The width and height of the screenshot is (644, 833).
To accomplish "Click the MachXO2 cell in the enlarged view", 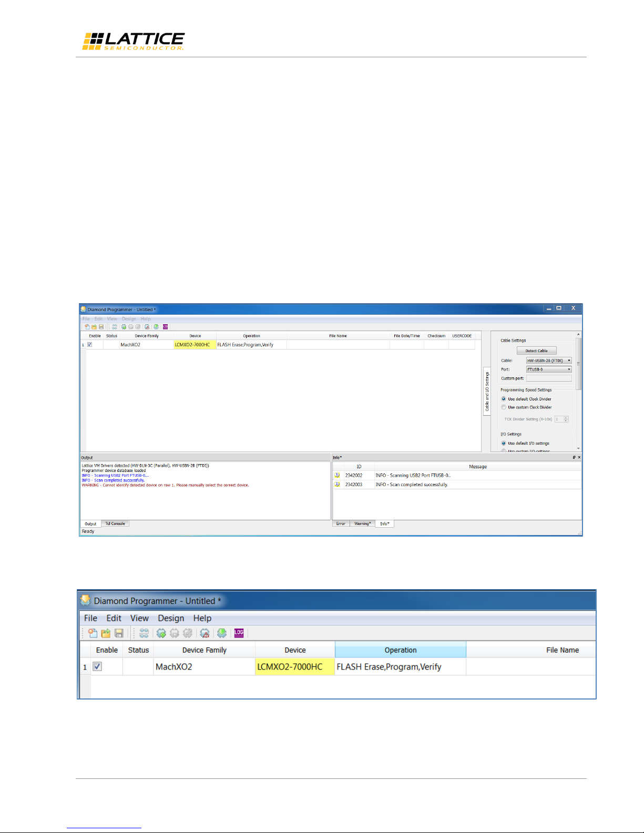I will pyautogui.click(x=205, y=666).
